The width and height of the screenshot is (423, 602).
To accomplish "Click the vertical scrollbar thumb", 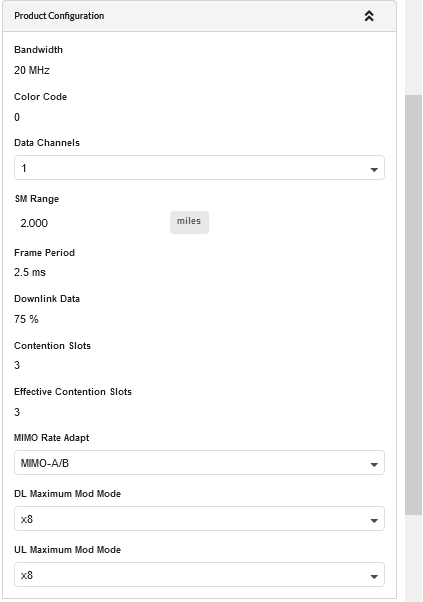I will [x=413, y=305].
